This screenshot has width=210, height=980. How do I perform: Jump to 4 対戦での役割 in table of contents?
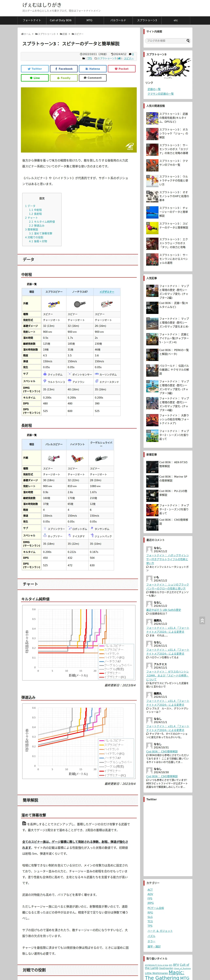click(x=34, y=237)
